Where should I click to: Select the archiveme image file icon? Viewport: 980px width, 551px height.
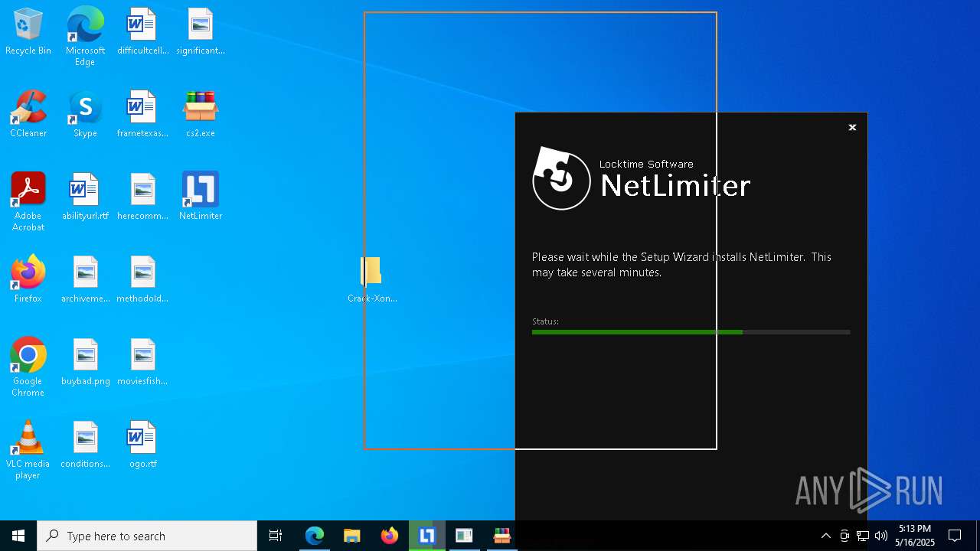pyautogui.click(x=85, y=280)
